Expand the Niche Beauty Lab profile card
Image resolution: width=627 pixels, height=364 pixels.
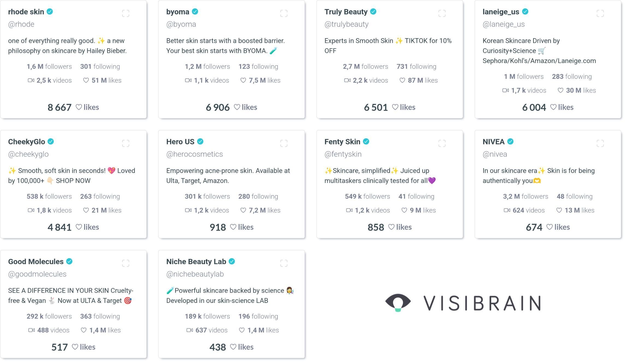(284, 263)
